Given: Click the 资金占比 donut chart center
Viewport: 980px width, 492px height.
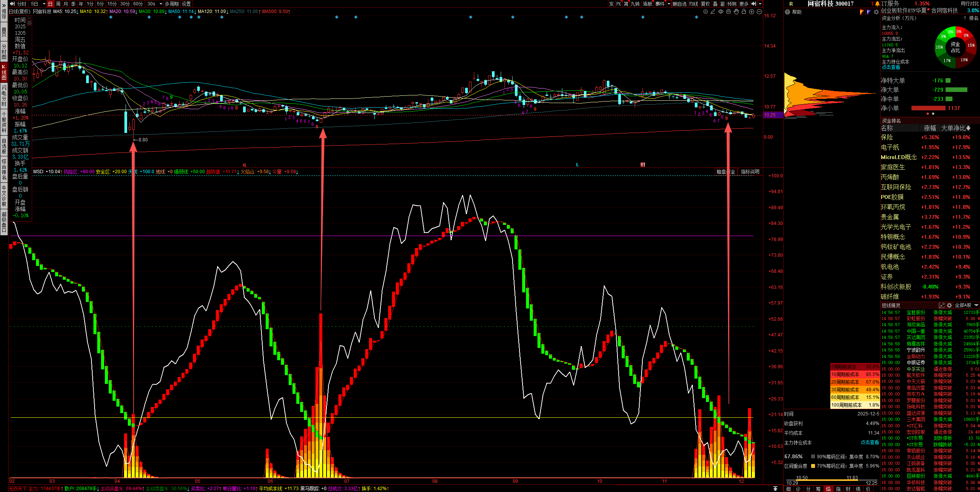Looking at the screenshot, I should tap(955, 47).
